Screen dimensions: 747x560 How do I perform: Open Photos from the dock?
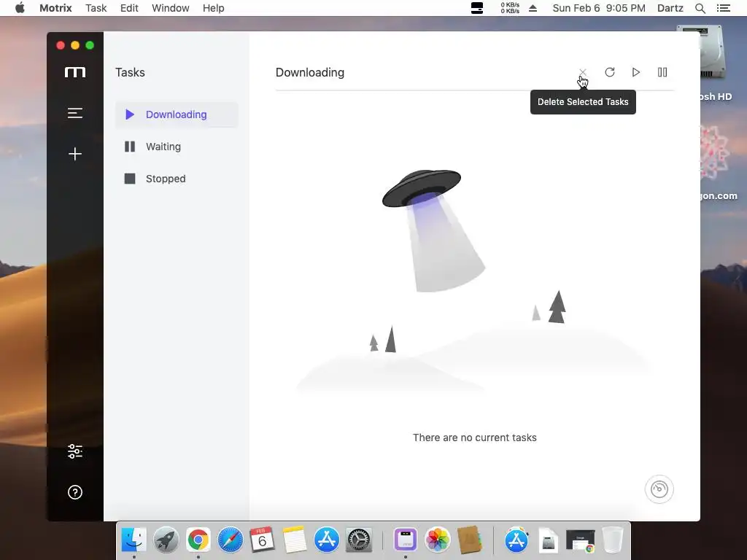(x=438, y=540)
